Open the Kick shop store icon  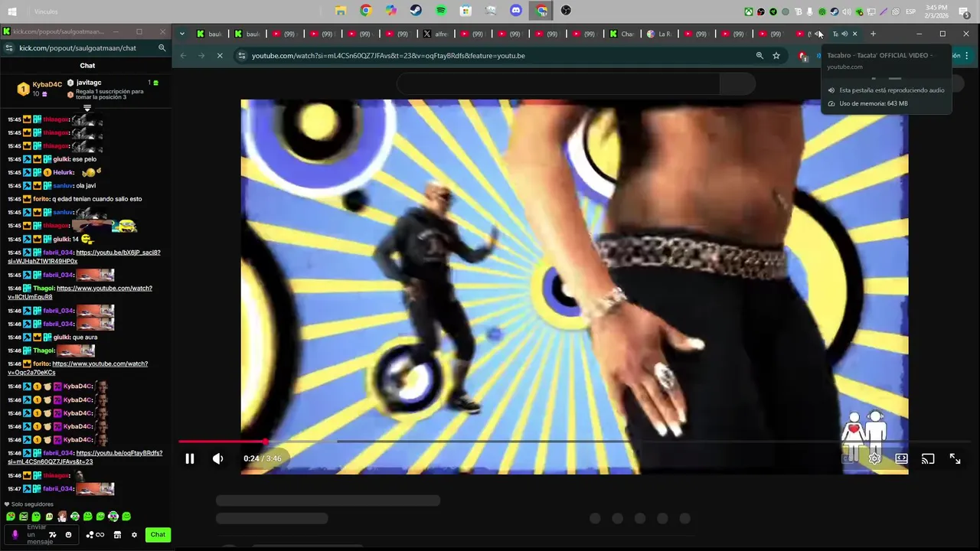[x=117, y=535]
